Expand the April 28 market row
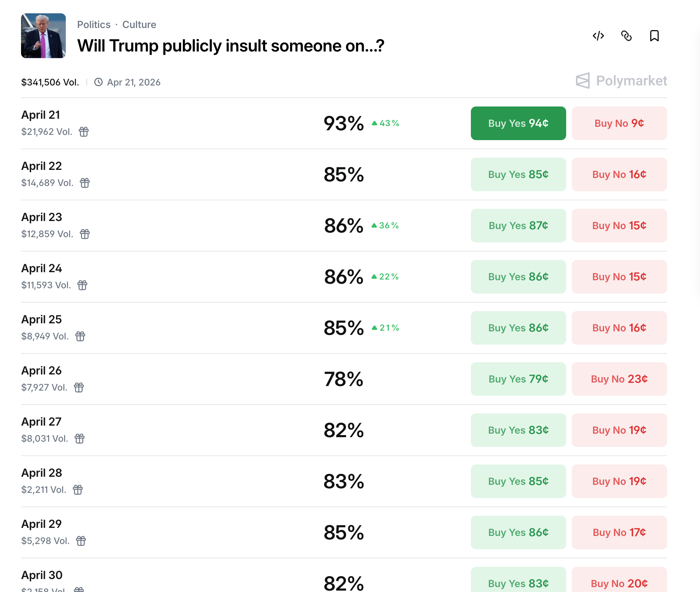Image resolution: width=700 pixels, height=592 pixels. (210, 481)
